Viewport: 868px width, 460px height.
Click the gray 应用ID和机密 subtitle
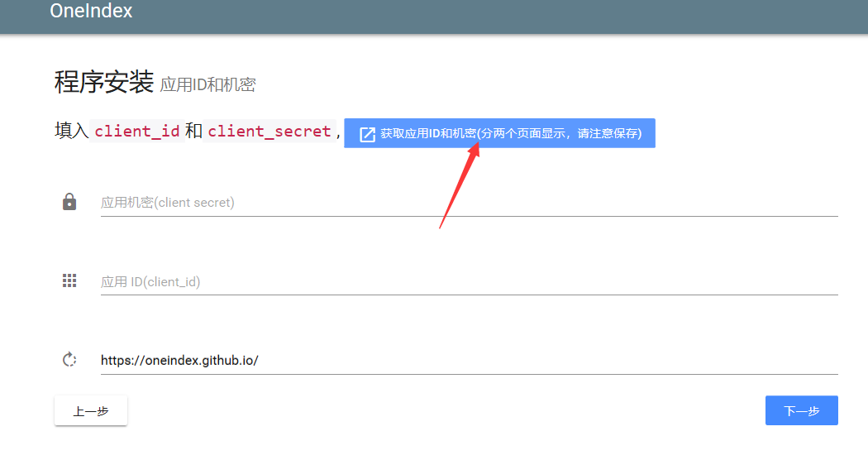(x=207, y=84)
